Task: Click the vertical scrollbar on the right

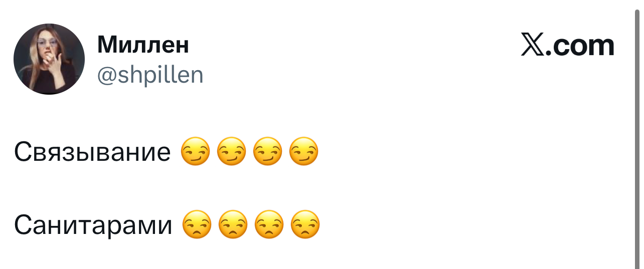Action: click(x=637, y=134)
